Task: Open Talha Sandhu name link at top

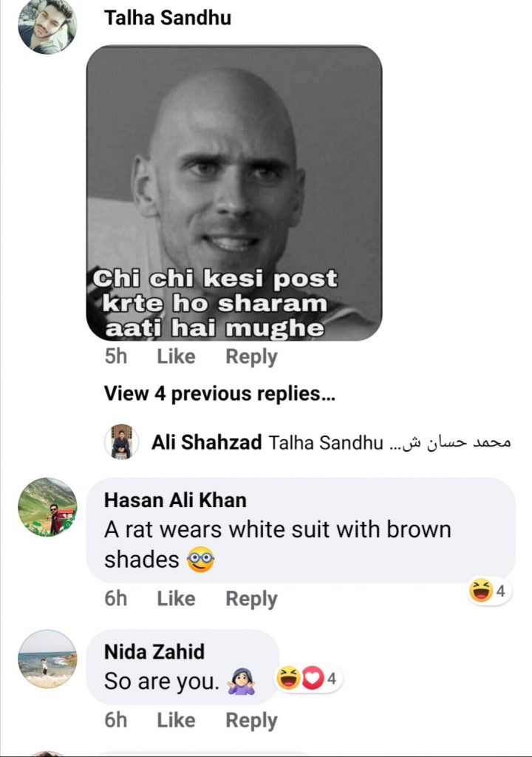Action: [x=168, y=18]
